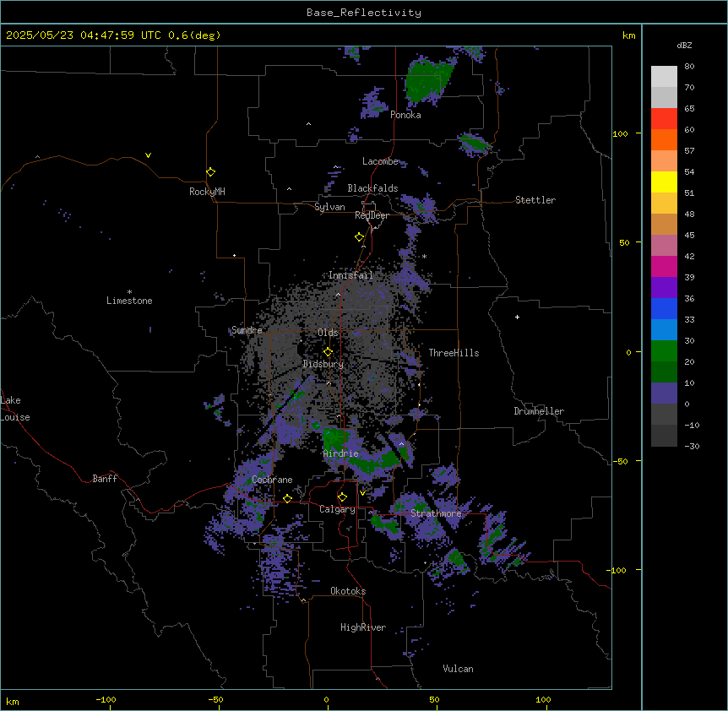Click the Sylvan label
The height and width of the screenshot is (711, 728).
tap(329, 207)
